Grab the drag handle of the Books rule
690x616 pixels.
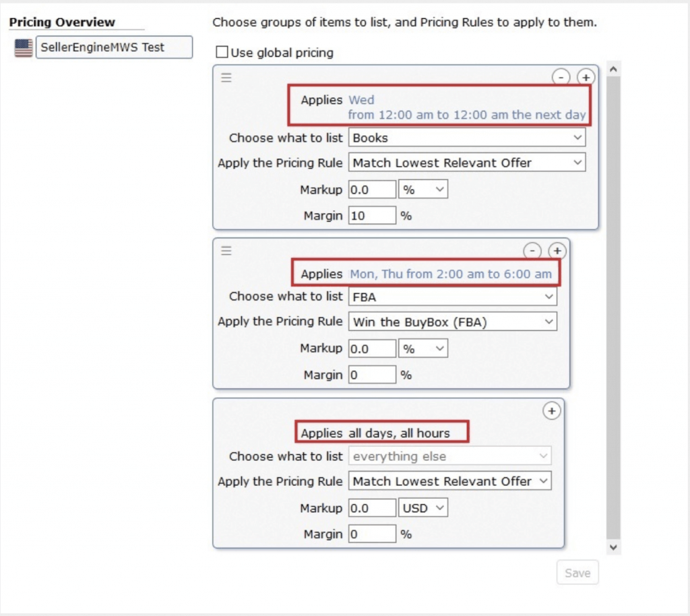[x=226, y=78]
